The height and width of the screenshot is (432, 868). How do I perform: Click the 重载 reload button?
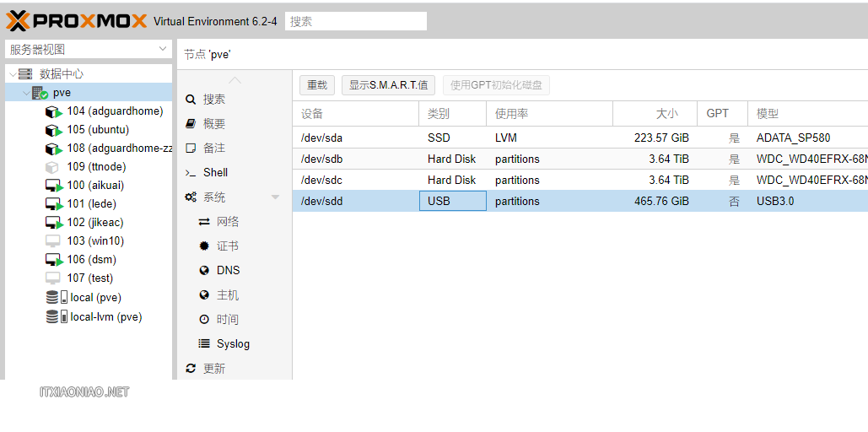coord(317,85)
